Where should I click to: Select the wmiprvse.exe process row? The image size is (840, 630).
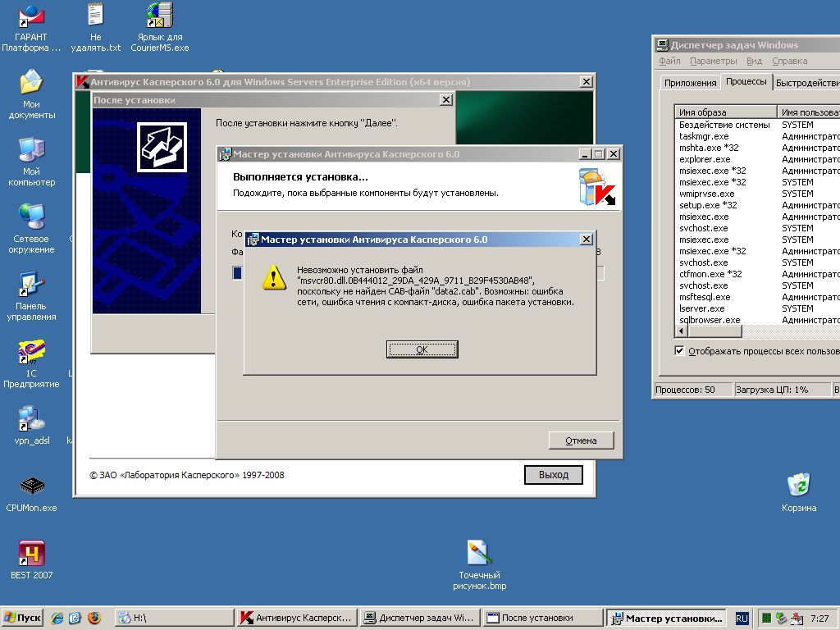(x=757, y=194)
